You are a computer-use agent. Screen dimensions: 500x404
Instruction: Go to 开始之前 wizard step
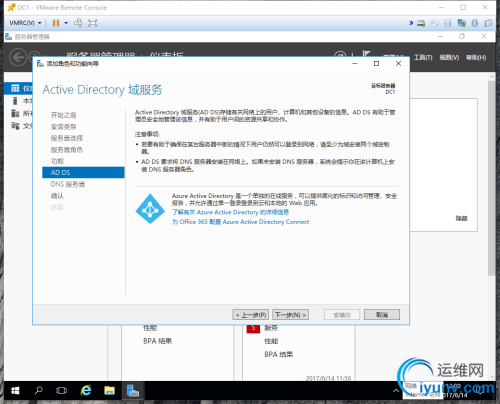63,115
